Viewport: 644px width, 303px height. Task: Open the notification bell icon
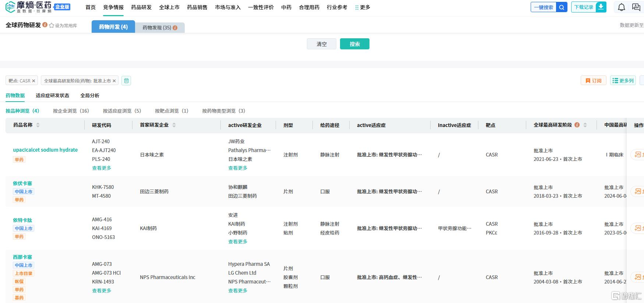click(x=622, y=7)
